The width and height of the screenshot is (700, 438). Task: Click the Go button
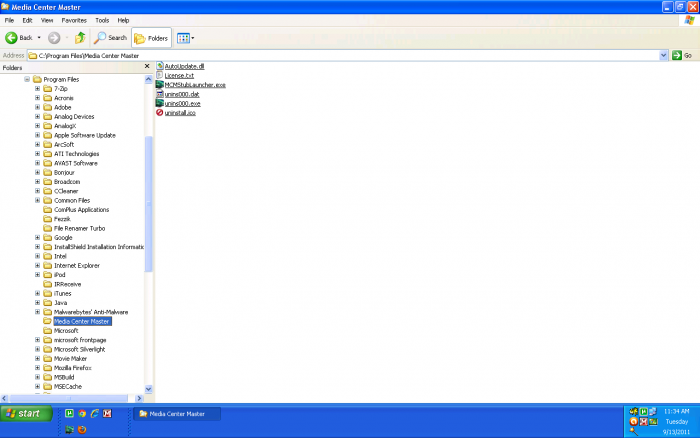click(681, 55)
